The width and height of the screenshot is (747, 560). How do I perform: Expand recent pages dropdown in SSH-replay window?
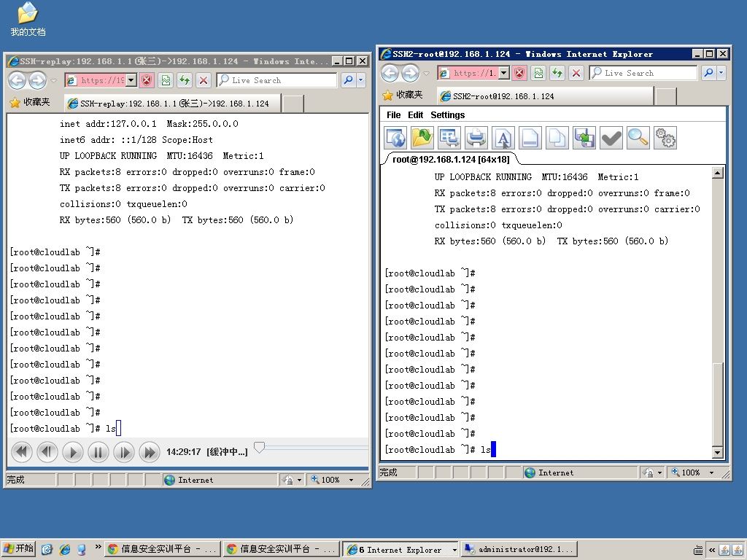53,80
